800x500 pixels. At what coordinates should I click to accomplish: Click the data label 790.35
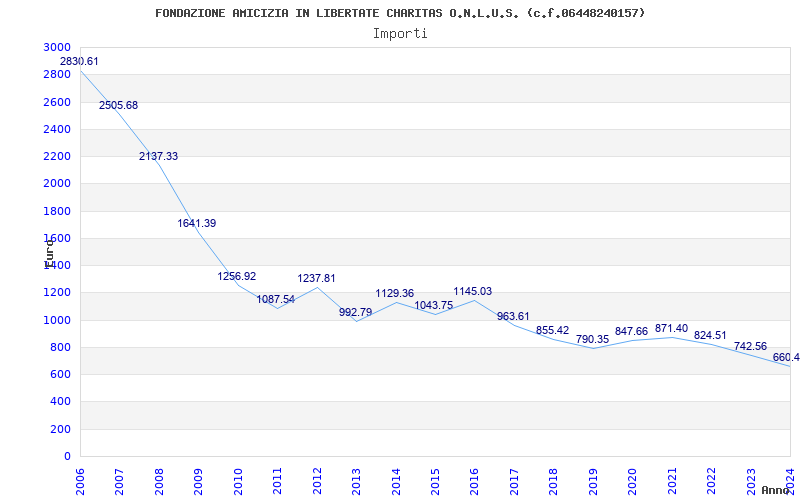592,339
